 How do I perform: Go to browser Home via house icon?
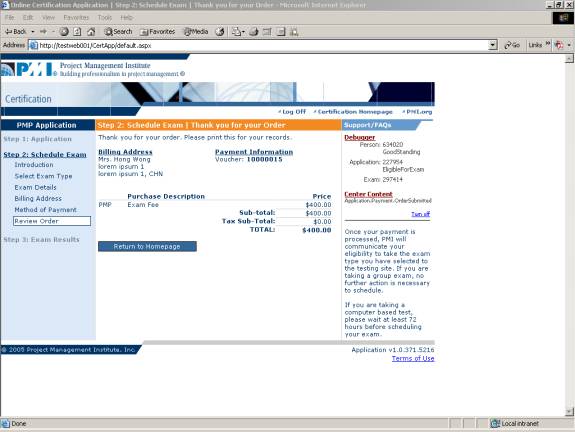[91, 32]
